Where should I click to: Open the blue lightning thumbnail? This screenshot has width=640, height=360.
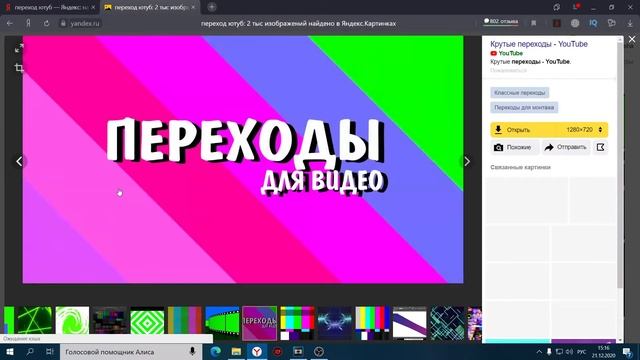(x=335, y=323)
